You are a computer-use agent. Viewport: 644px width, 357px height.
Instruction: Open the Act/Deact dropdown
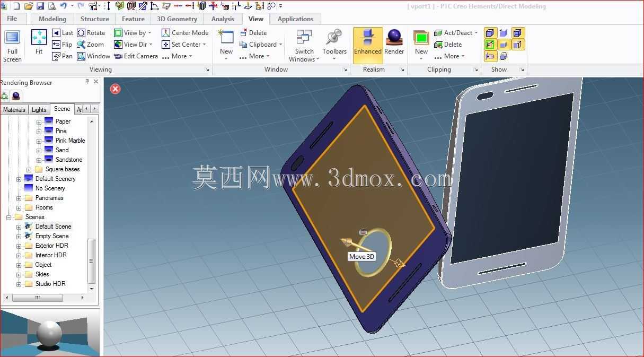click(456, 33)
